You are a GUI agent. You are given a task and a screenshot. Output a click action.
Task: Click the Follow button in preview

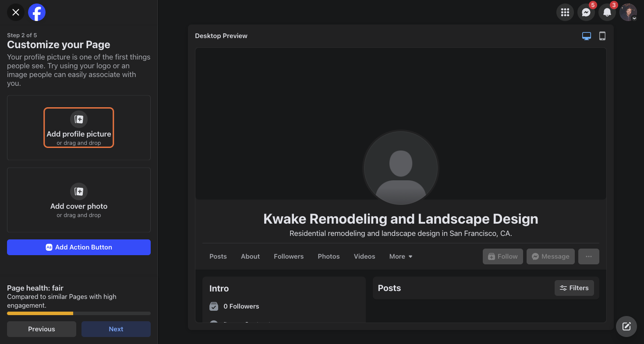coord(503,256)
